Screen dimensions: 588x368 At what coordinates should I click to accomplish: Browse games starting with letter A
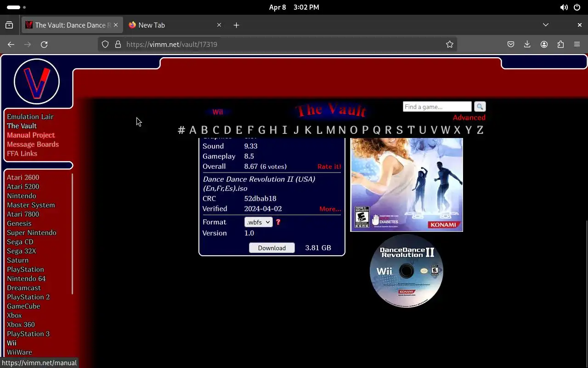[193, 130]
